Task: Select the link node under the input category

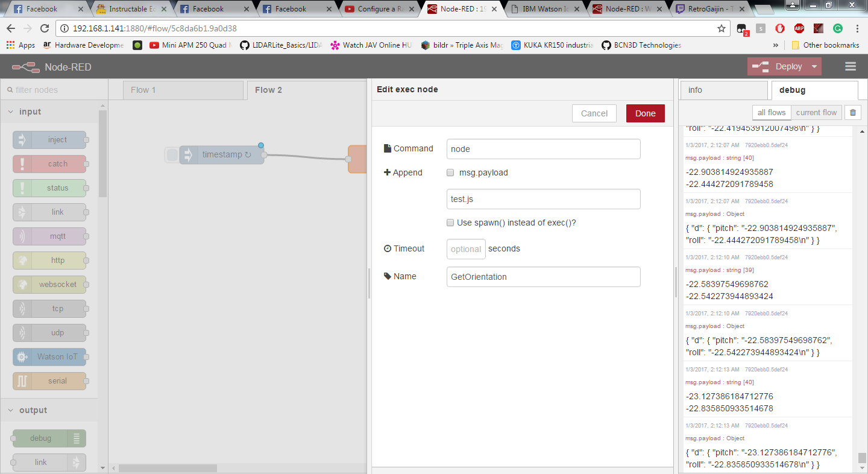Action: coord(49,212)
